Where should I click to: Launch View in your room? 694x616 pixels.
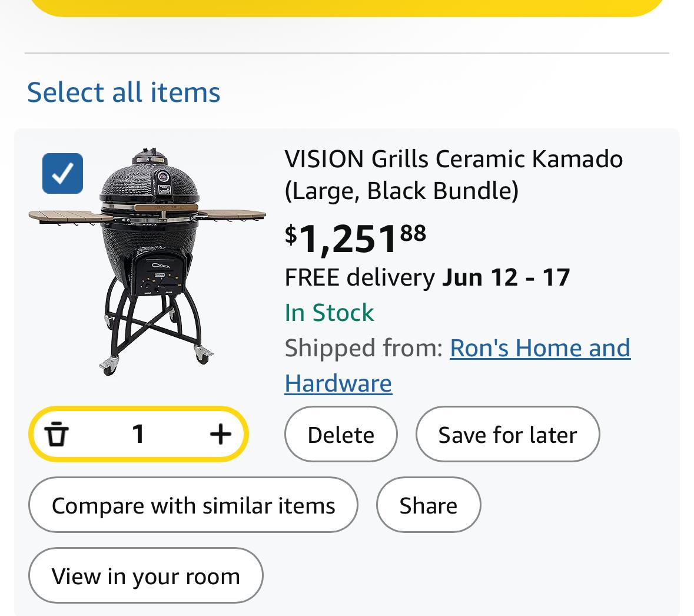click(145, 576)
